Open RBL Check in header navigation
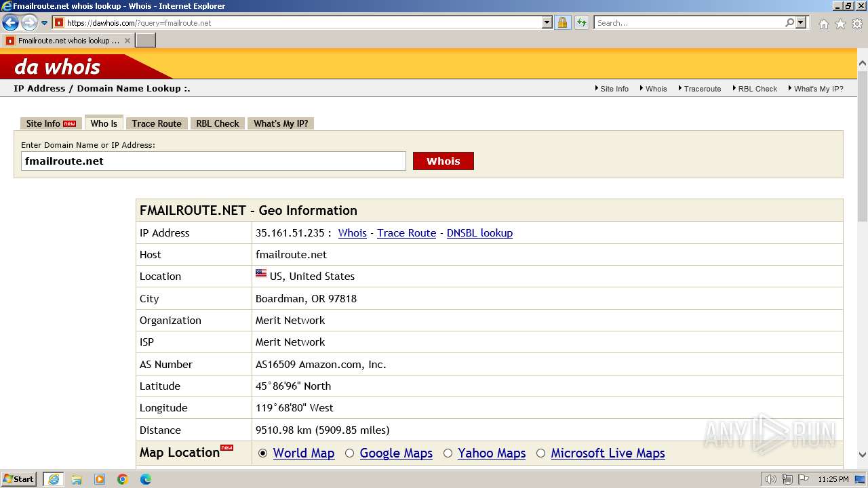The width and height of the screenshot is (868, 488). (757, 89)
